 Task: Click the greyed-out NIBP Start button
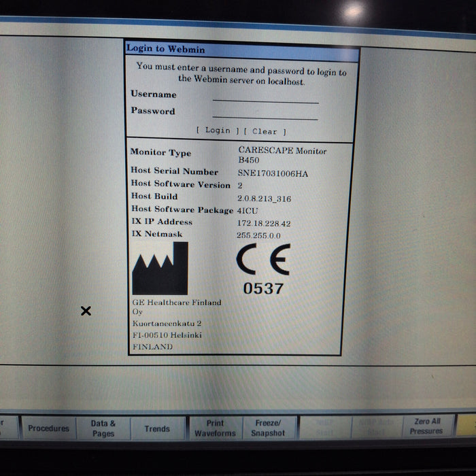tap(325, 427)
